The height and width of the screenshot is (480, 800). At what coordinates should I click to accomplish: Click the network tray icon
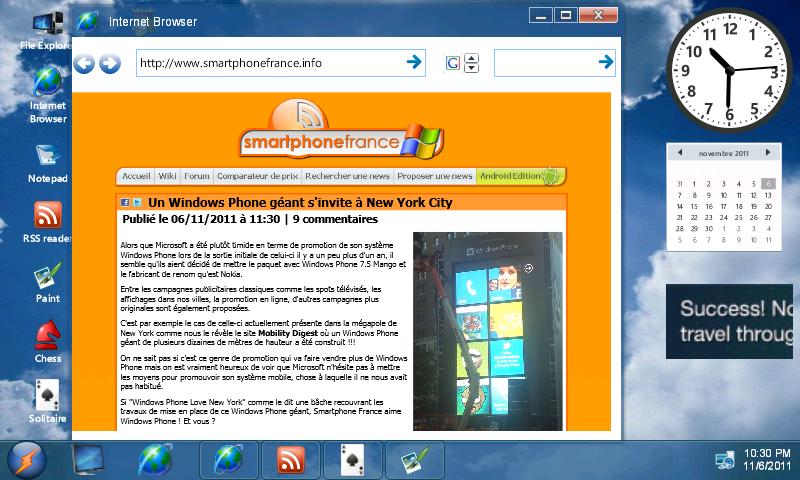(x=725, y=460)
